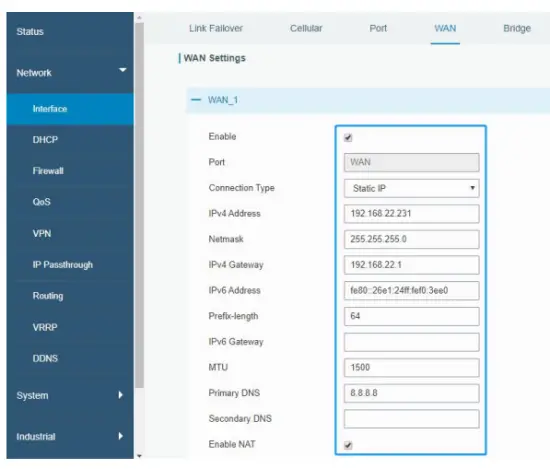Click the IPv4 Address field
Screen dimensions: 550x469
point(411,214)
